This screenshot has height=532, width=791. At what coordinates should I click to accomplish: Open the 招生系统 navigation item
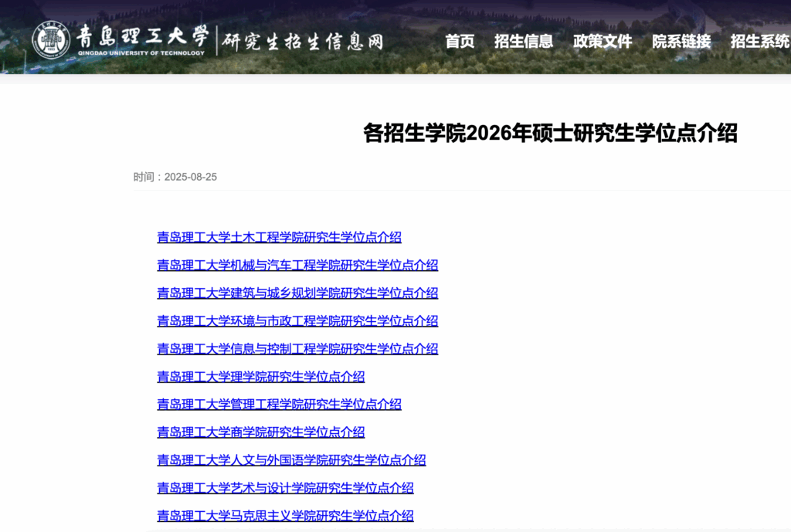coord(760,42)
